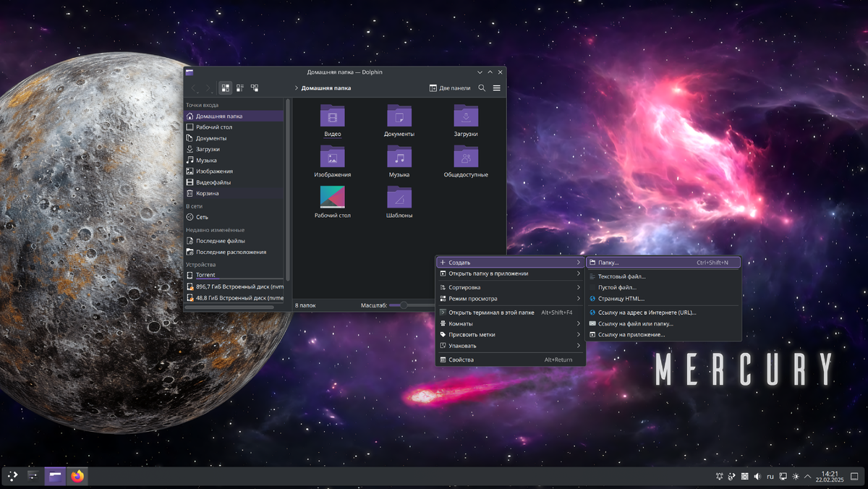Select the Музыка folder in file view

tap(399, 161)
